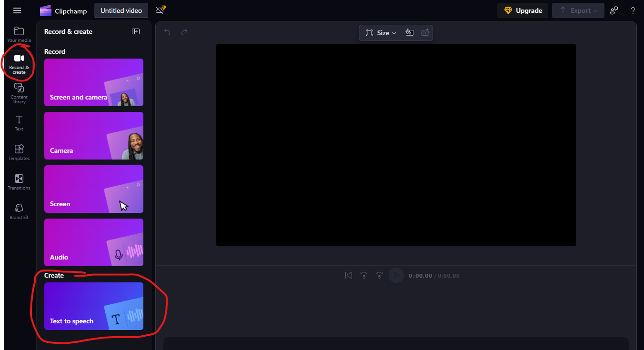
Task: Click the redo arrow
Action: (184, 32)
